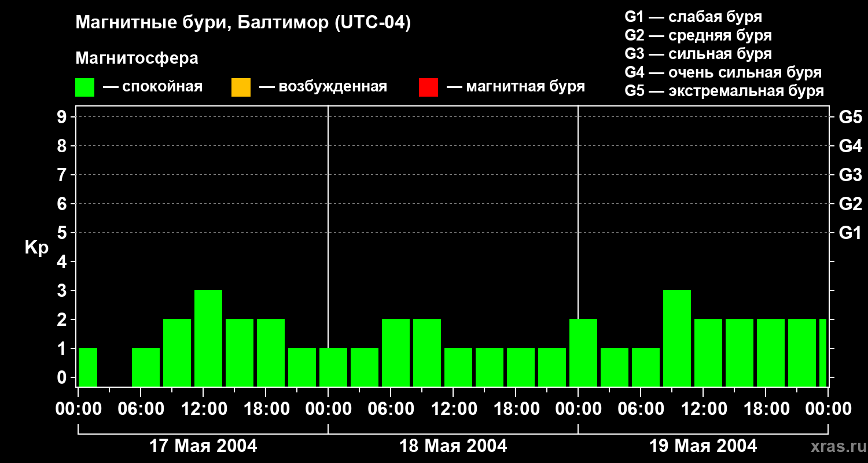Click the G4 label on right axis
The height and width of the screenshot is (463, 868).
[850, 146]
